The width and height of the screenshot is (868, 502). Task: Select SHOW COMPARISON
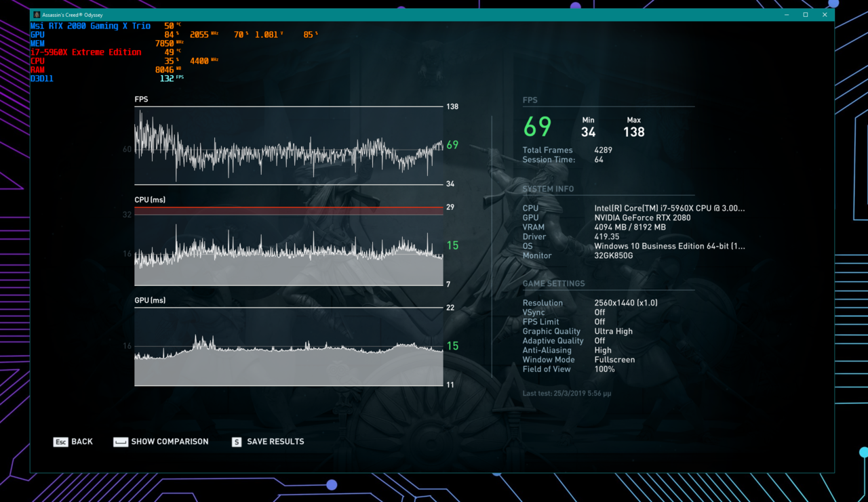point(170,442)
